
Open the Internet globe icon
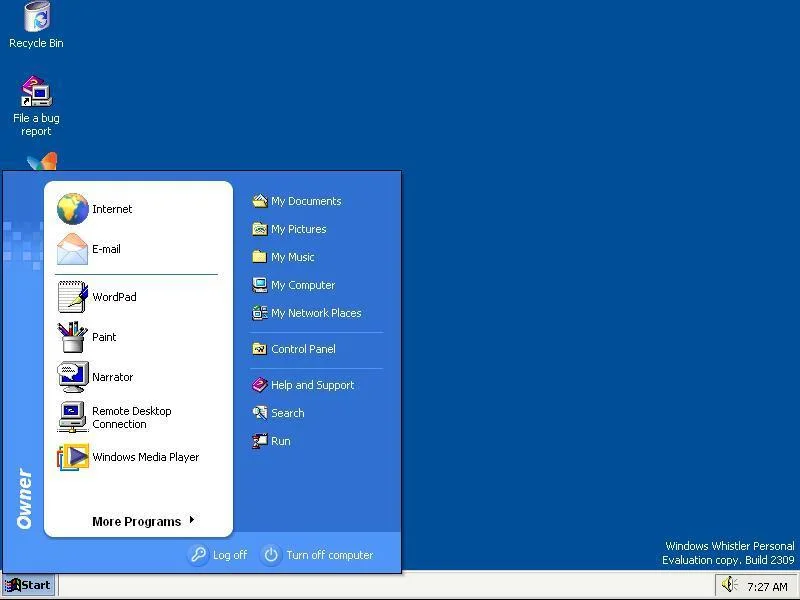[x=72, y=209]
